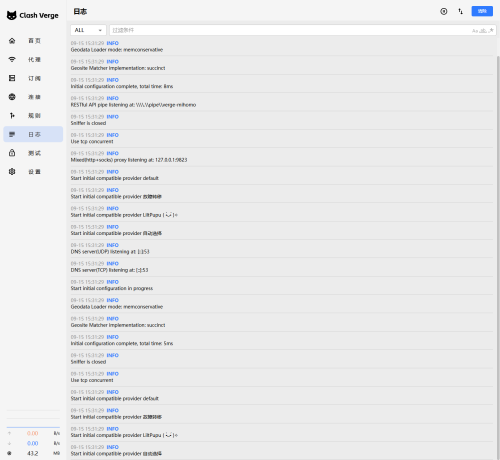Open the 设置 settings page
The image size is (500, 460).
(x=33, y=172)
